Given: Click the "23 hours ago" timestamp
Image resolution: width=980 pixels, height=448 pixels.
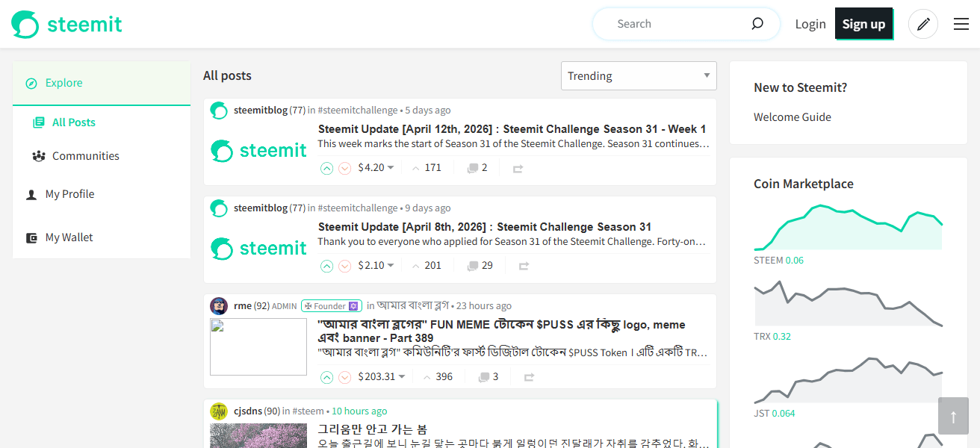Looking at the screenshot, I should [484, 306].
